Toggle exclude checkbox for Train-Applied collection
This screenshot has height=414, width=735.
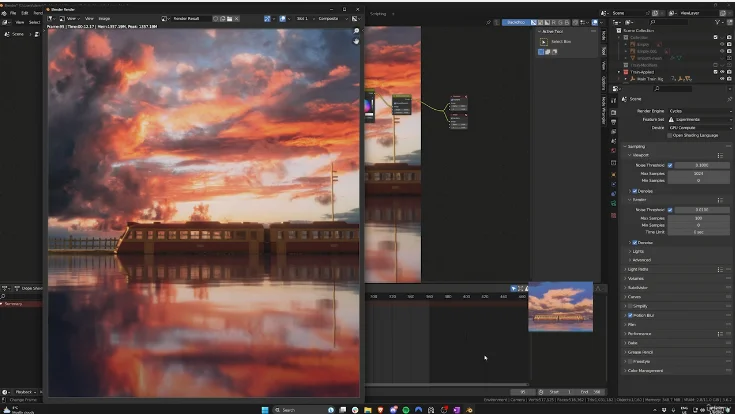click(715, 72)
